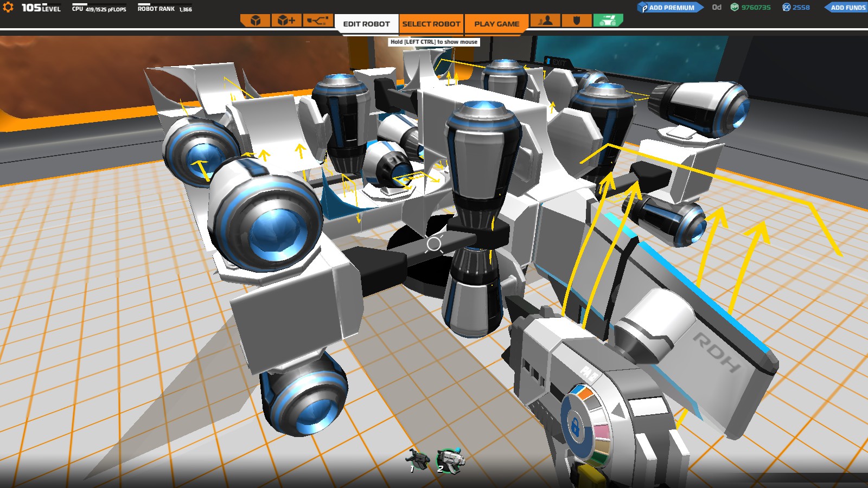Open the cube-plus shop icon

click(286, 21)
